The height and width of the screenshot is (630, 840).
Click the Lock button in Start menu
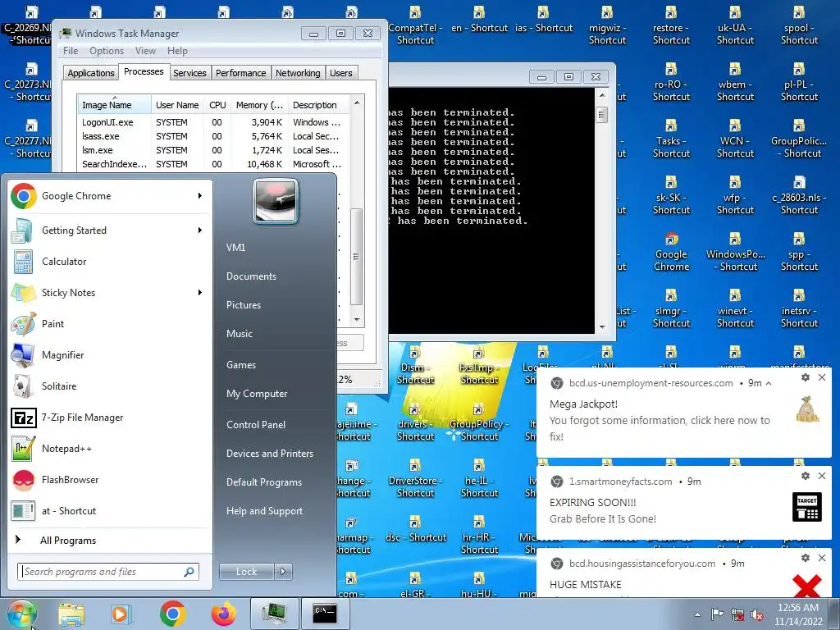pos(246,572)
